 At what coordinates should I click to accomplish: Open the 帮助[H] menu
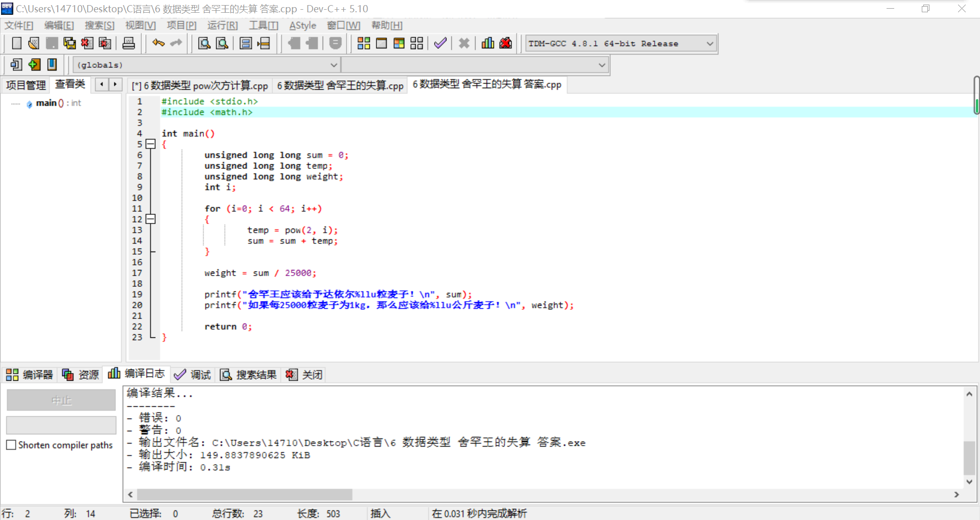387,26
